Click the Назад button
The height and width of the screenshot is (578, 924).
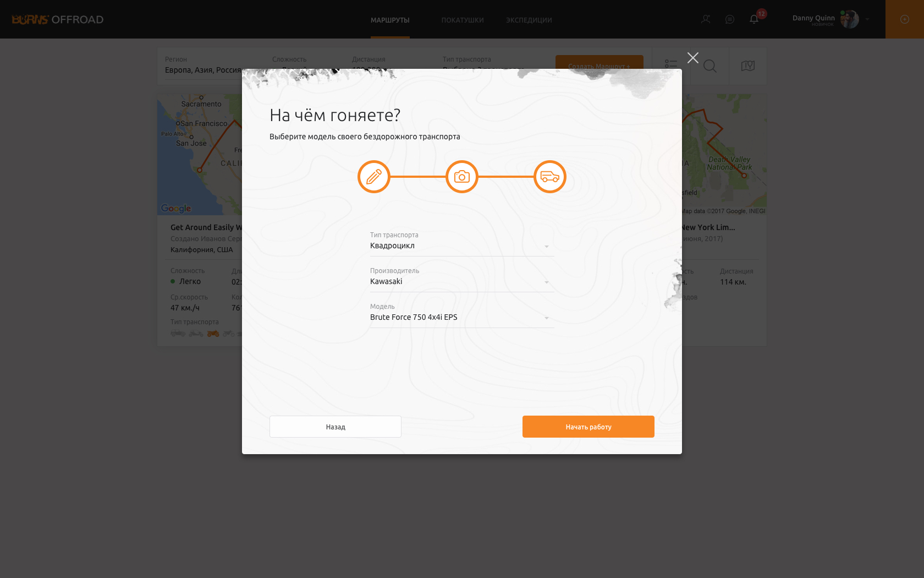335,427
